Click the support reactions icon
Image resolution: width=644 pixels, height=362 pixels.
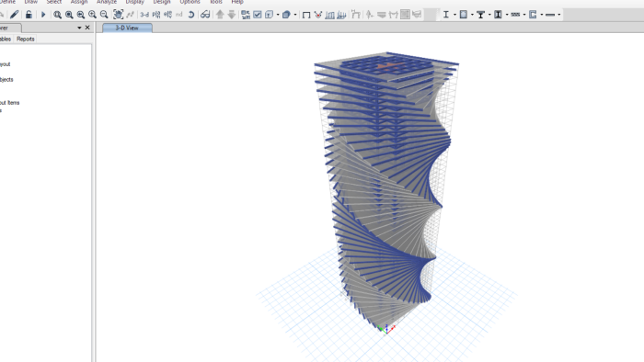(370, 15)
